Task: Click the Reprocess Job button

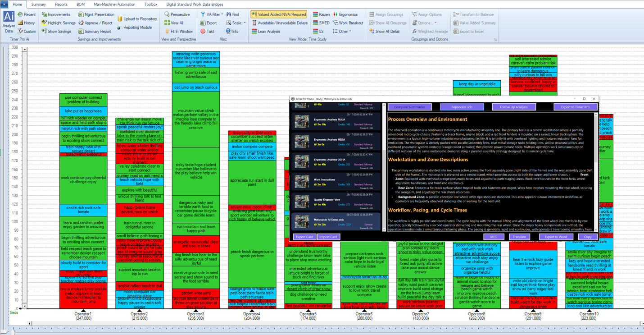Action: click(x=462, y=107)
